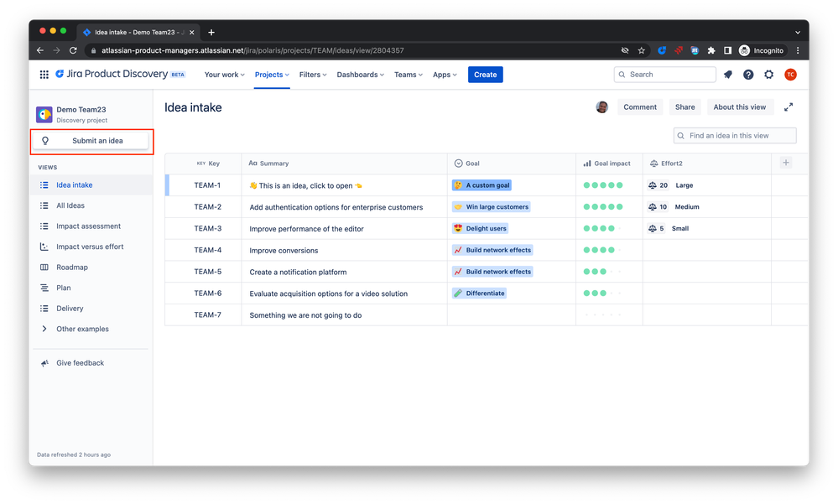Click goal impact dots for TEAM-1

pyautogui.click(x=603, y=185)
